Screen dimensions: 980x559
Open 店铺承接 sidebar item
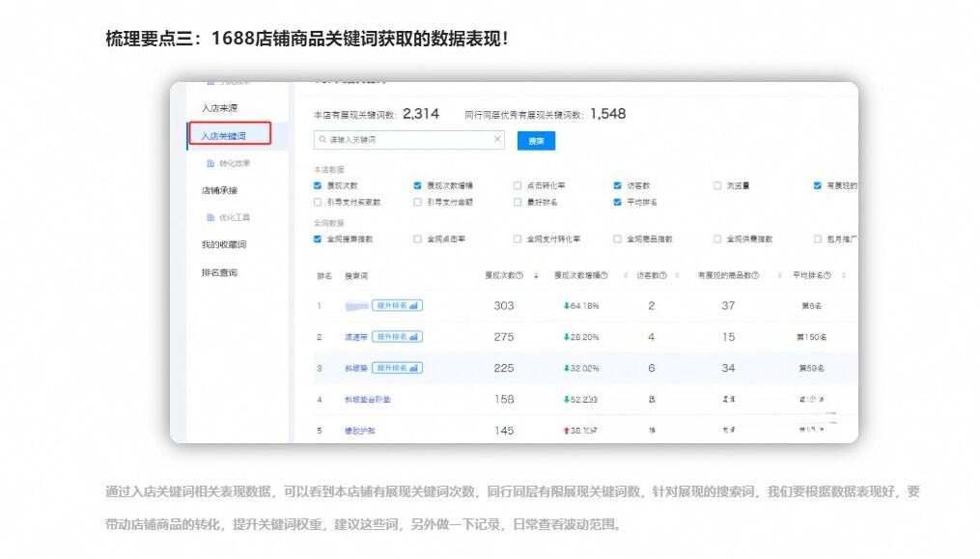point(219,190)
